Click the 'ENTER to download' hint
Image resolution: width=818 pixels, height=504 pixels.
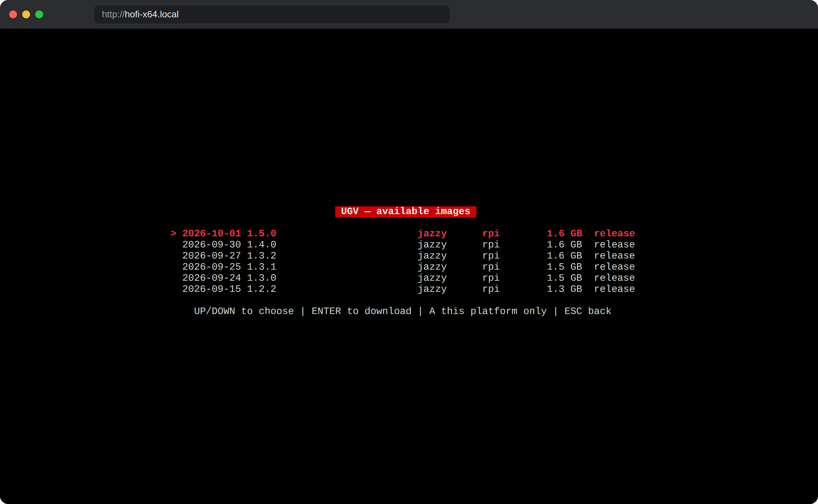tap(362, 311)
